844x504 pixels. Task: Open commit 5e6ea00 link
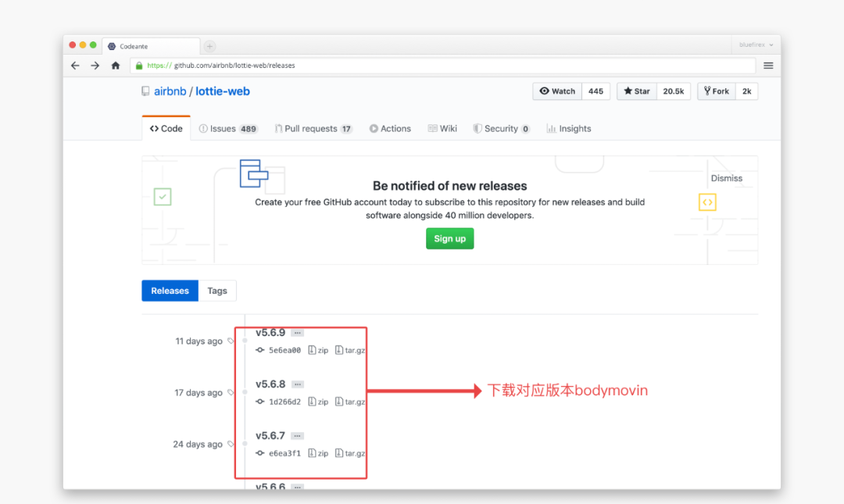click(284, 350)
